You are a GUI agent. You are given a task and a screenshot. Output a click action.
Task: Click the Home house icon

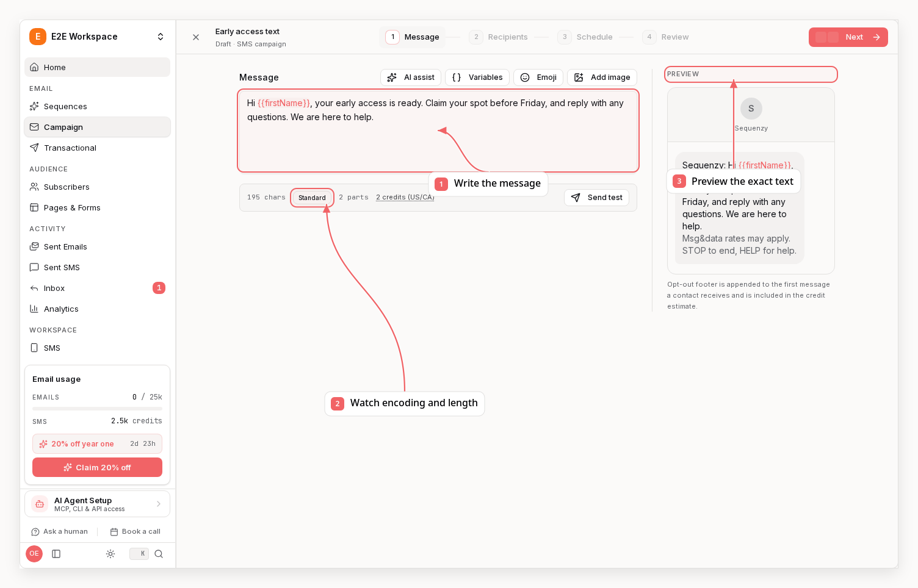(x=34, y=67)
